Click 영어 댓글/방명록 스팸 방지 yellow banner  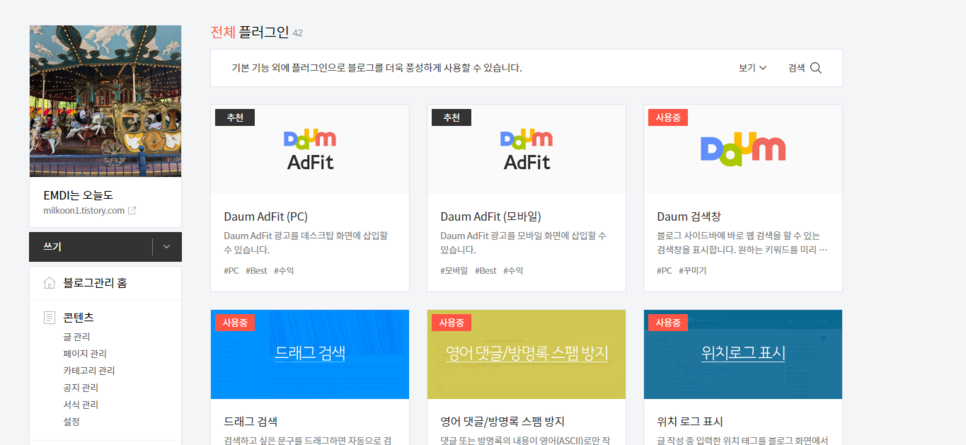pyautogui.click(x=527, y=354)
